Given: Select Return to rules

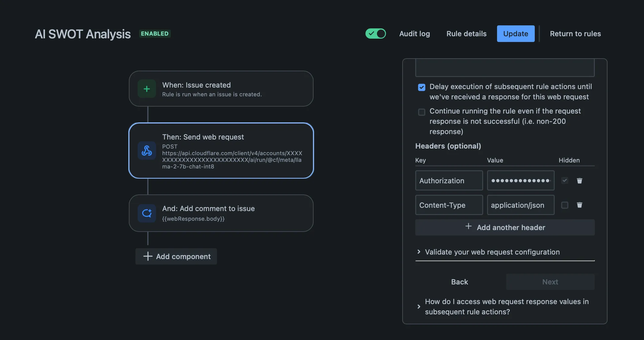Looking at the screenshot, I should (575, 34).
